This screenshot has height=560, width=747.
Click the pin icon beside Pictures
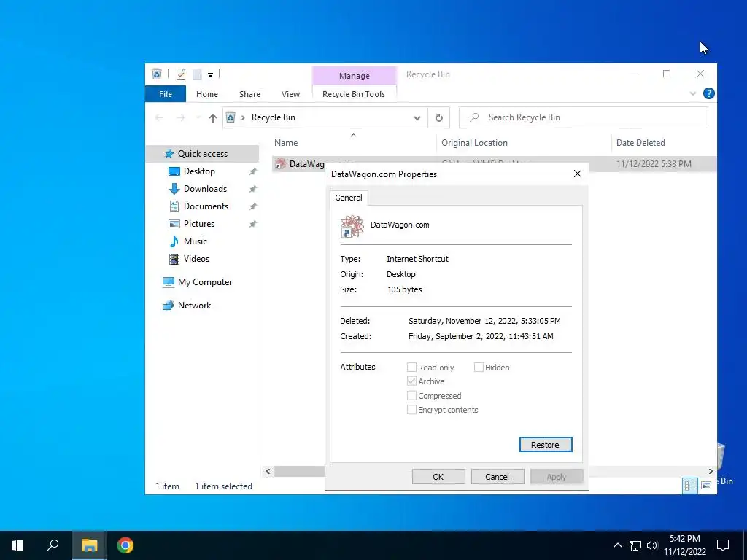(253, 224)
